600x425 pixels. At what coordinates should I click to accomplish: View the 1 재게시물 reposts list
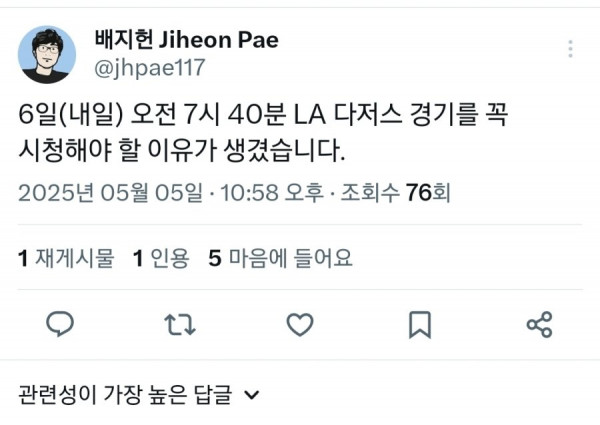coord(66,257)
